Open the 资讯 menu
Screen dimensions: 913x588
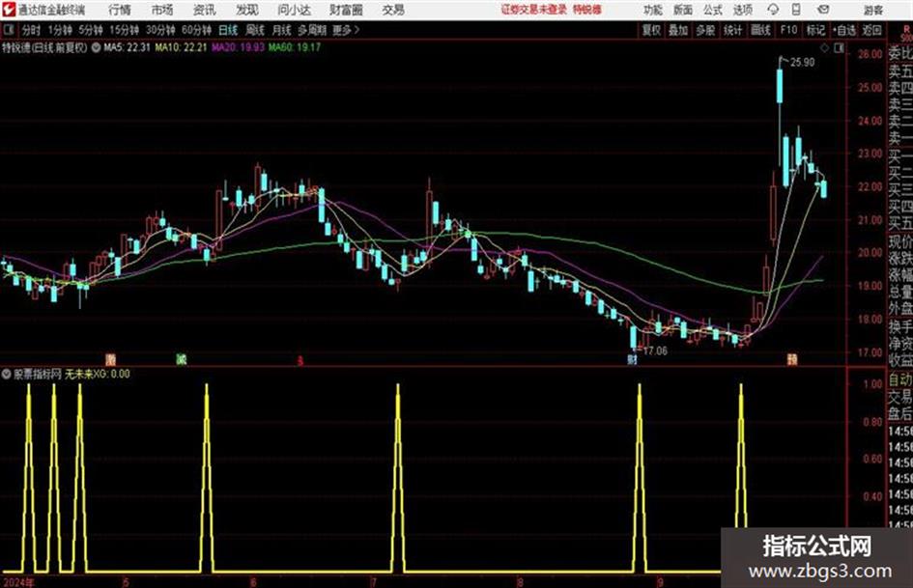click(x=205, y=10)
